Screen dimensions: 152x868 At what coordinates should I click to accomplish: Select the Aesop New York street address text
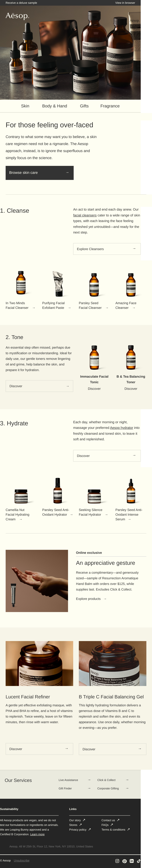click(x=51, y=846)
